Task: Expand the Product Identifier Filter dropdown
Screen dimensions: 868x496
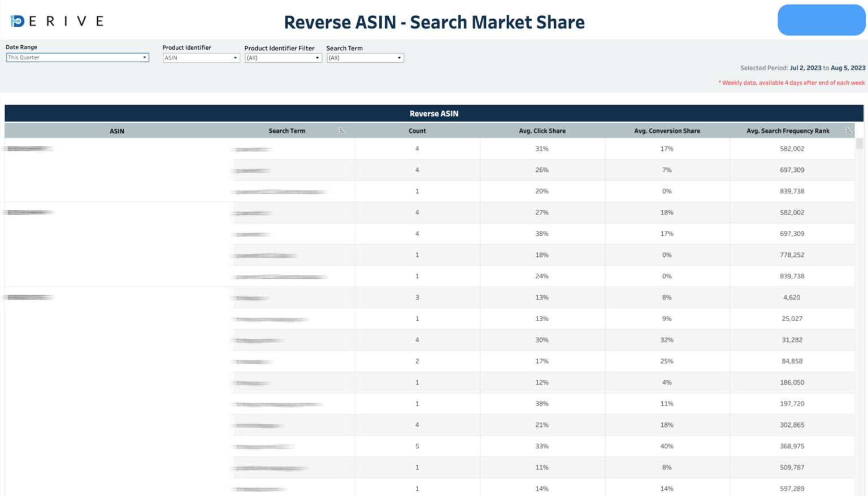Action: point(283,58)
